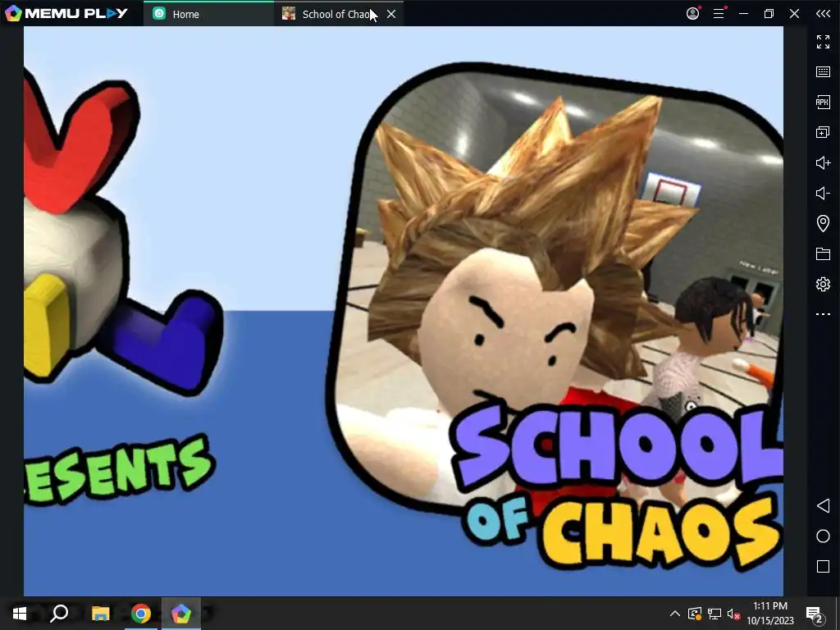Screen dimensions: 840x630
Task: Open the security tray icon with warning badge
Action: [694, 614]
